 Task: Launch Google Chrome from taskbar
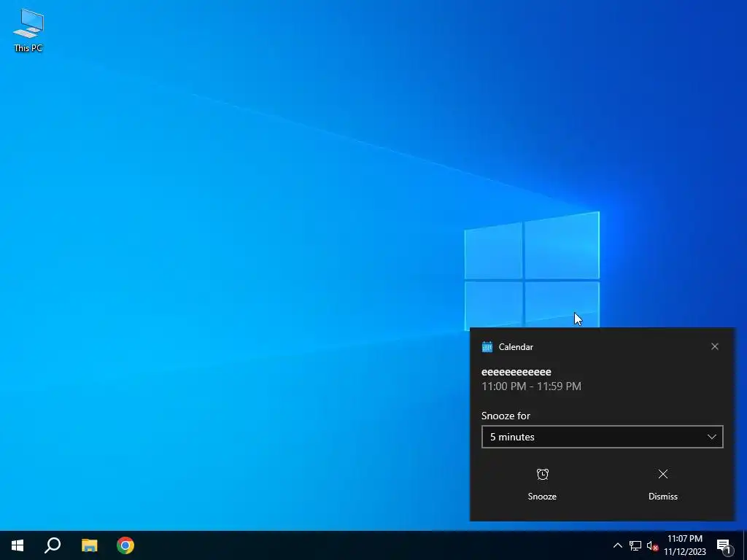point(125,545)
